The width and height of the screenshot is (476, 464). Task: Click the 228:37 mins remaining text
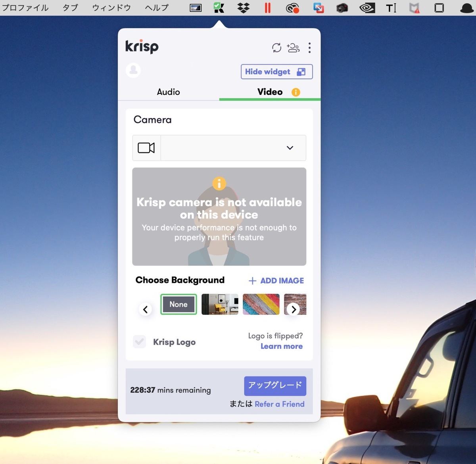(x=171, y=390)
